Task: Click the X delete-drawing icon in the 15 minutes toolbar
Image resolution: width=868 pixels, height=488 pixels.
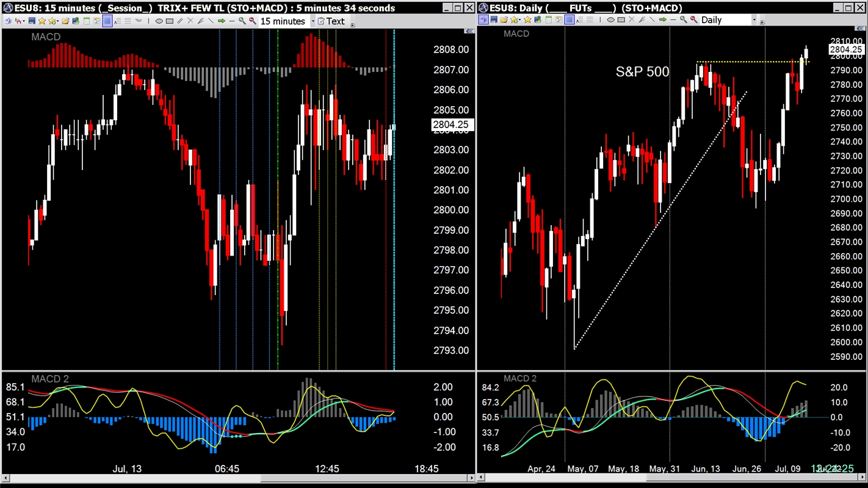Action: coord(190,21)
